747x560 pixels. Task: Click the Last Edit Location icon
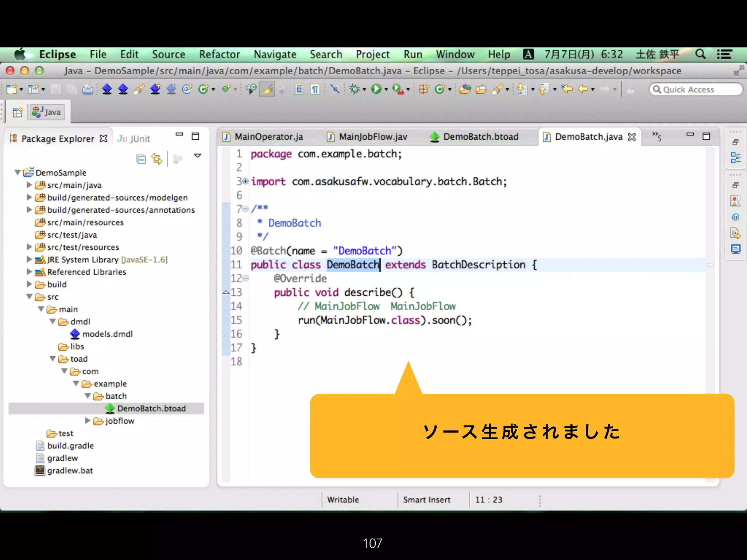[x=567, y=89]
